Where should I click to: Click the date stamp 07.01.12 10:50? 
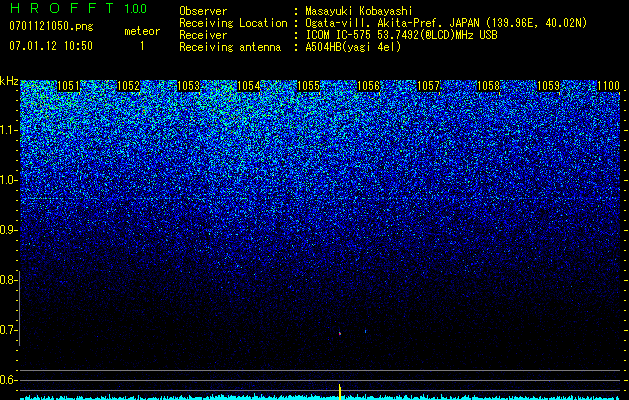pos(51,46)
